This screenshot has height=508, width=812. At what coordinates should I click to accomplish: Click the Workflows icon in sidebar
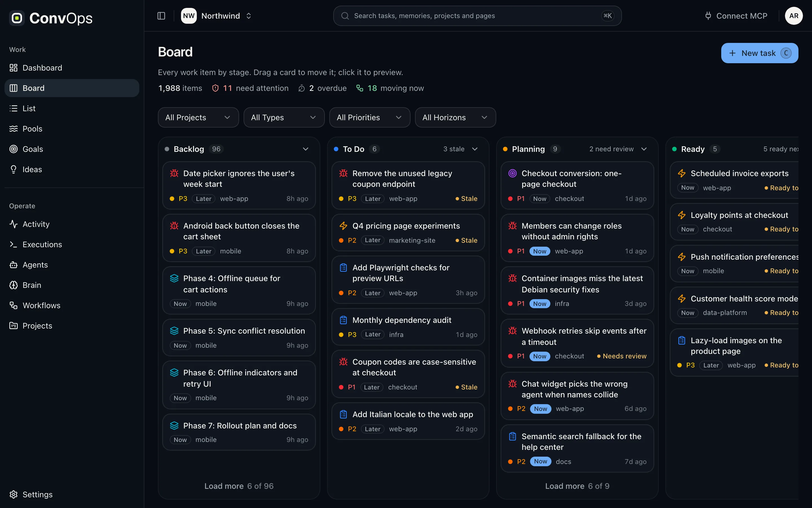(14, 305)
